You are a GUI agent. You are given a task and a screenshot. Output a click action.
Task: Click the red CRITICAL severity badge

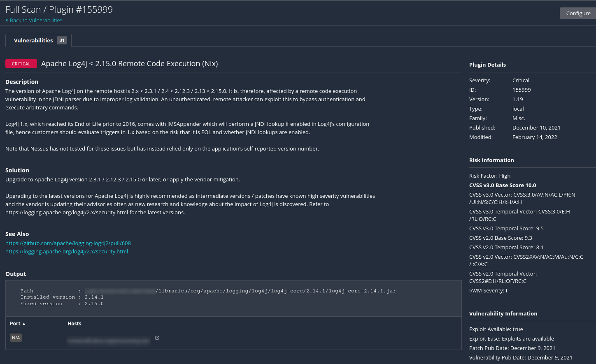tap(21, 64)
